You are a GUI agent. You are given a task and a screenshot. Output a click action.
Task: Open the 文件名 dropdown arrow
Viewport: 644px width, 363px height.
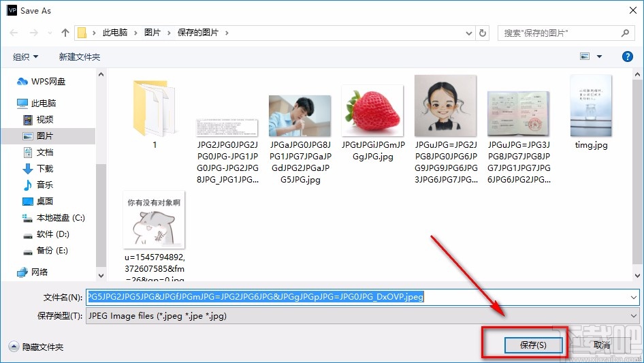(x=633, y=297)
